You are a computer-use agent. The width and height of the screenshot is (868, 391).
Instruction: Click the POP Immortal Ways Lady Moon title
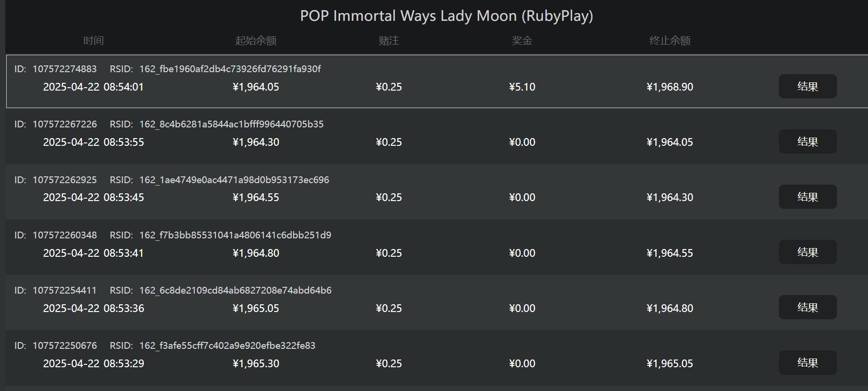[446, 16]
